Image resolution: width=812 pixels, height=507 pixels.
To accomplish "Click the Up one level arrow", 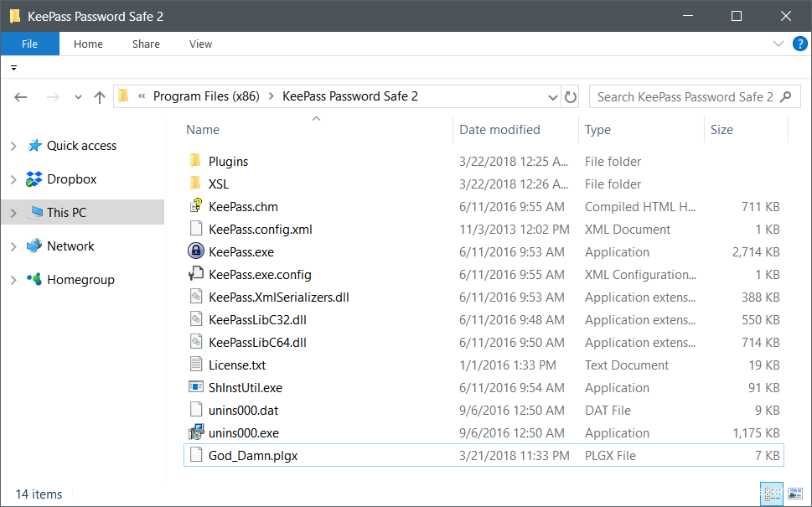I will [x=100, y=97].
